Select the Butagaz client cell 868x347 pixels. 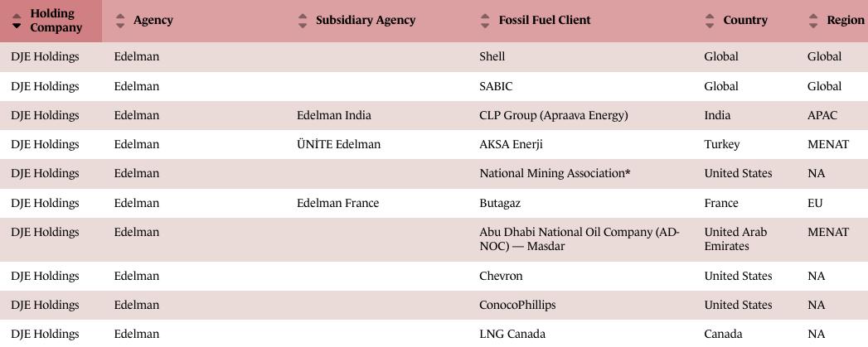[502, 203]
